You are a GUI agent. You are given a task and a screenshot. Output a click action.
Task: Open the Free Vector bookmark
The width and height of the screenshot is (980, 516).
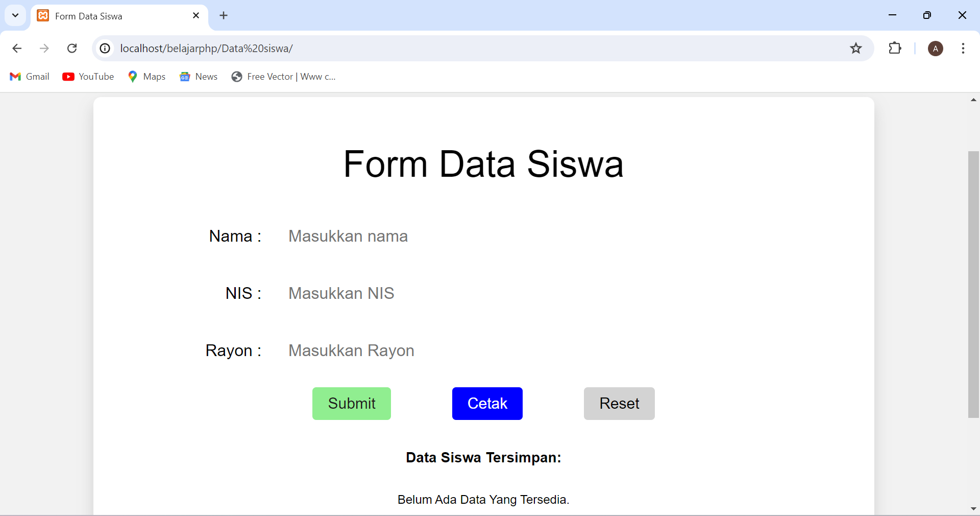[x=283, y=77]
